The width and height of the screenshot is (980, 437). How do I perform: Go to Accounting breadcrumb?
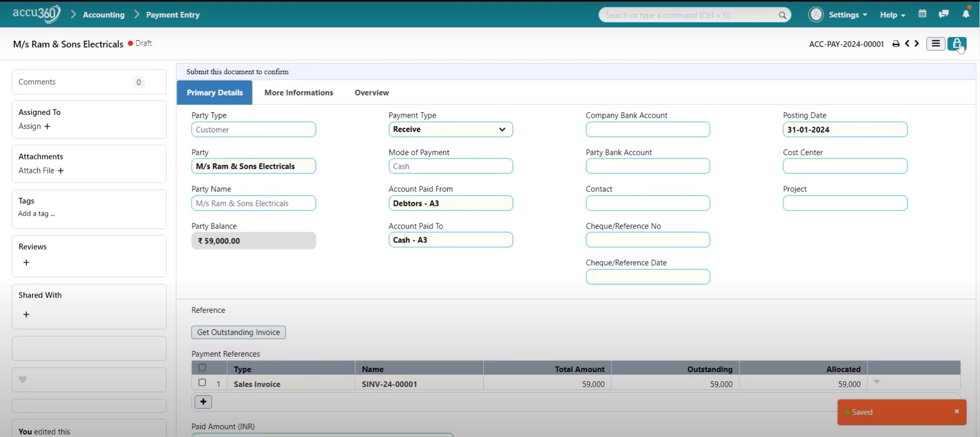coord(104,15)
